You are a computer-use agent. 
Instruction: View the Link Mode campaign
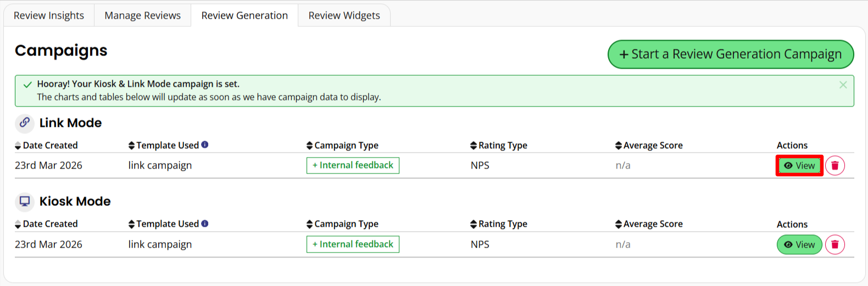(x=799, y=166)
